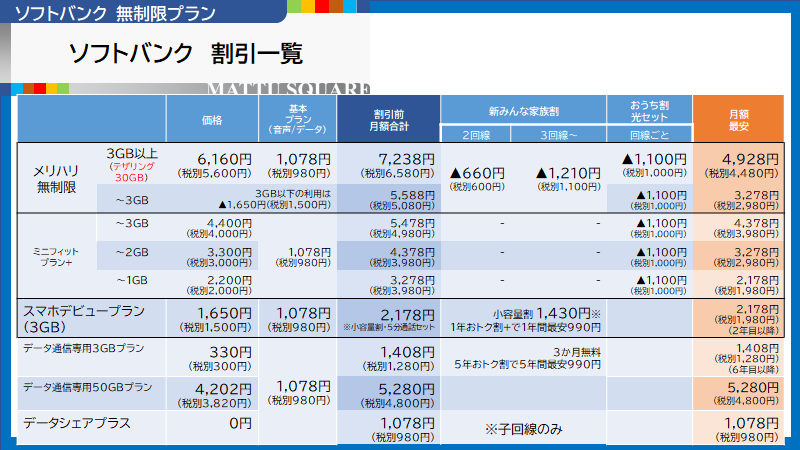Click the "新みんな家族割" header

point(523,111)
